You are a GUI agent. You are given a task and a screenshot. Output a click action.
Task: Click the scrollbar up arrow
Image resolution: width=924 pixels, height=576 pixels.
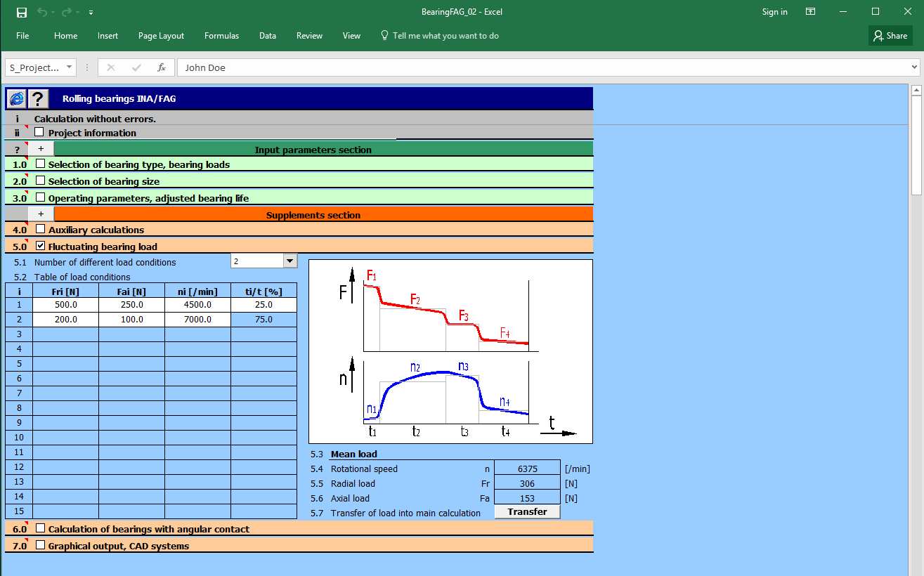(x=916, y=90)
